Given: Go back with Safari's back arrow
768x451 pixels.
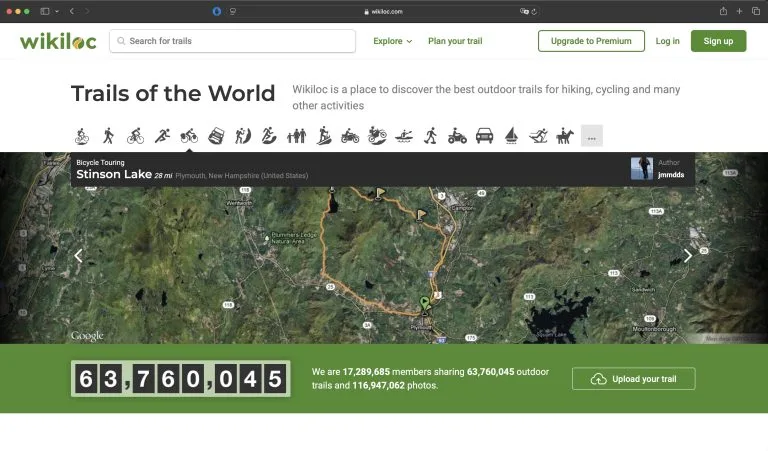Looking at the screenshot, I should click(72, 11).
